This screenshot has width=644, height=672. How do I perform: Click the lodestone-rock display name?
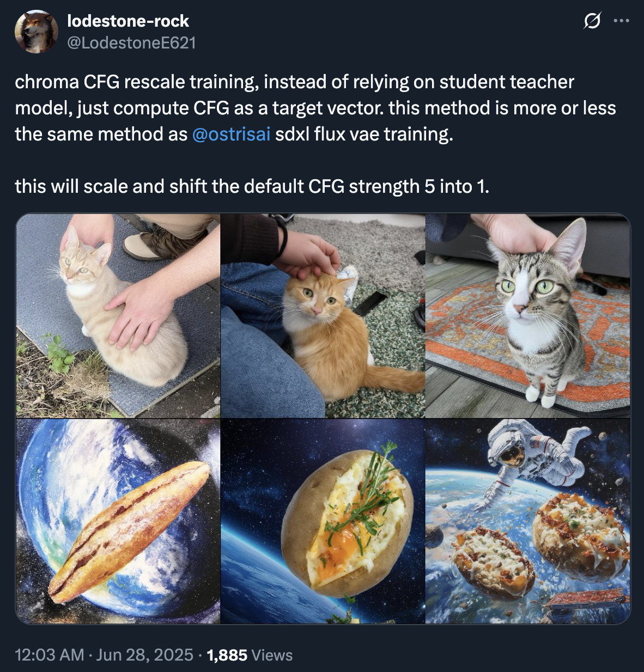click(x=128, y=21)
